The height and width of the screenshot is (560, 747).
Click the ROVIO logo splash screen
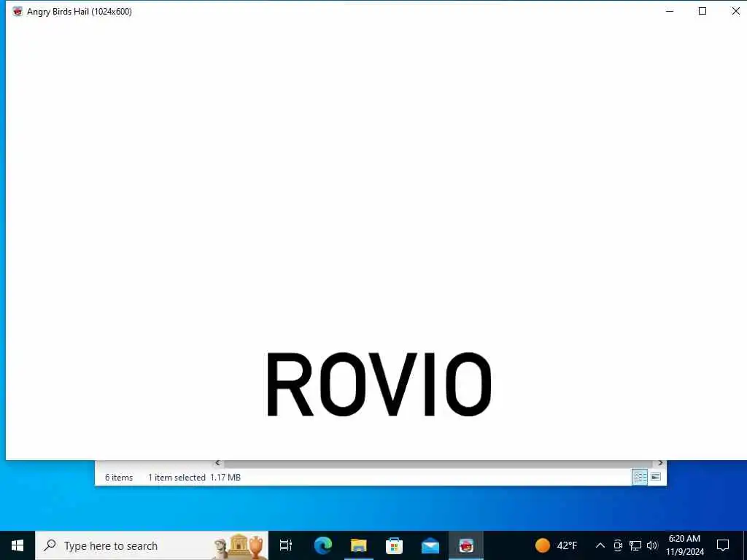[x=379, y=384]
